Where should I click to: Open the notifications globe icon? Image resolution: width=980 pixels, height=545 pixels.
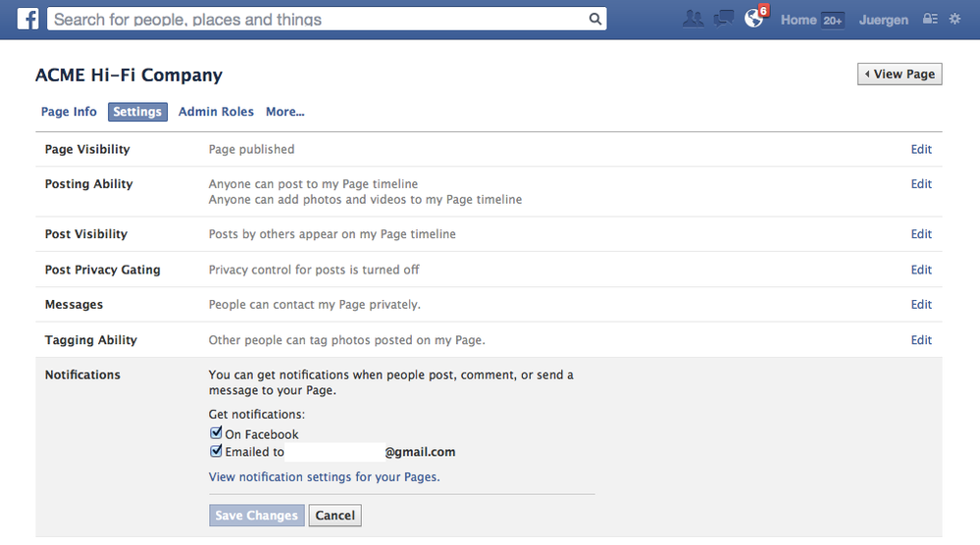point(754,19)
